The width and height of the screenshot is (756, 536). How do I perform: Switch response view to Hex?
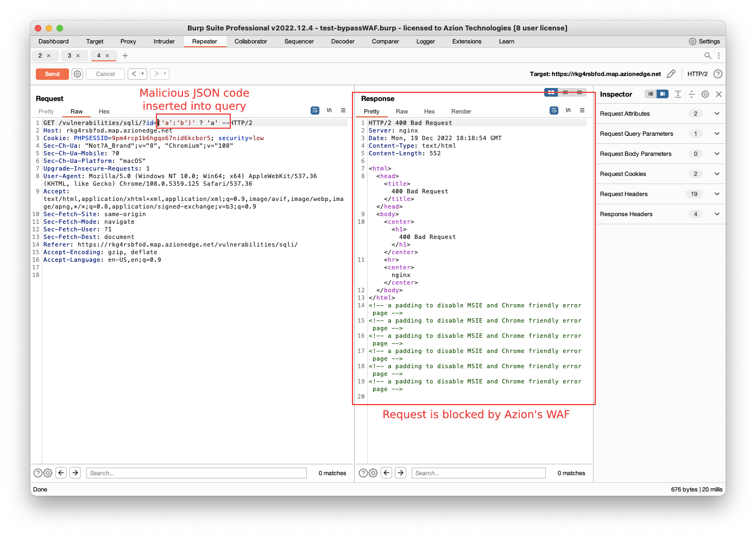tap(430, 111)
